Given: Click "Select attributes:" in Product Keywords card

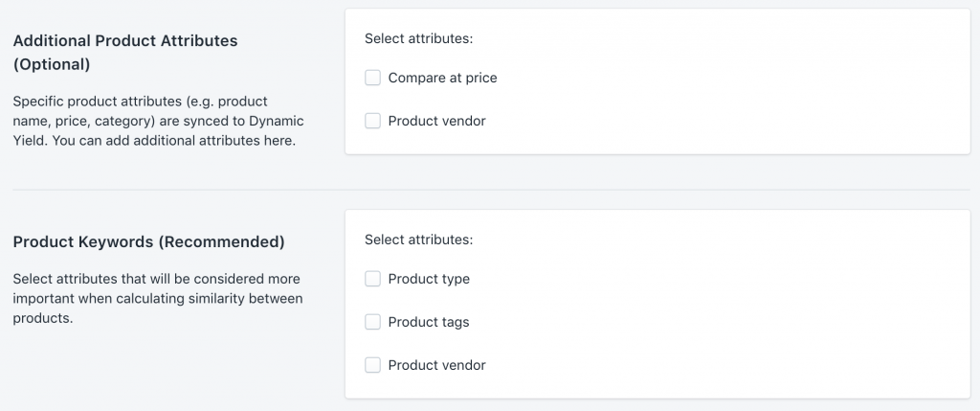Looking at the screenshot, I should click(x=419, y=240).
